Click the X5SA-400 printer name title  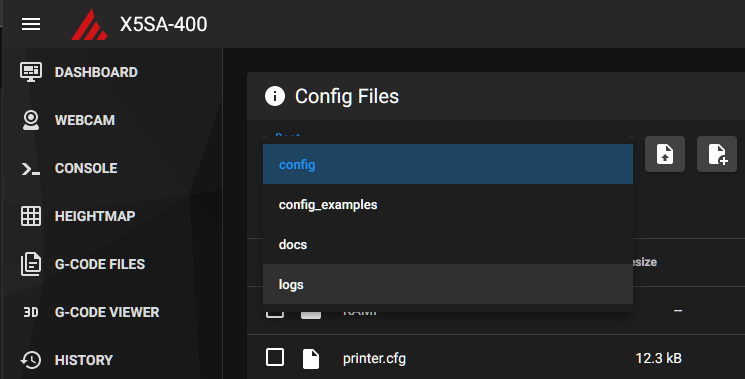click(x=163, y=24)
